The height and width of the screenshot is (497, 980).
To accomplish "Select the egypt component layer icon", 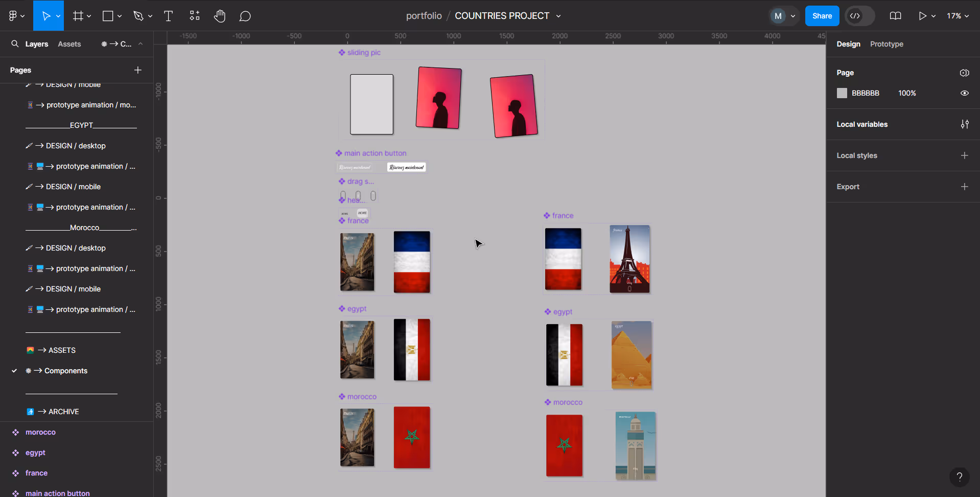I will (16, 453).
